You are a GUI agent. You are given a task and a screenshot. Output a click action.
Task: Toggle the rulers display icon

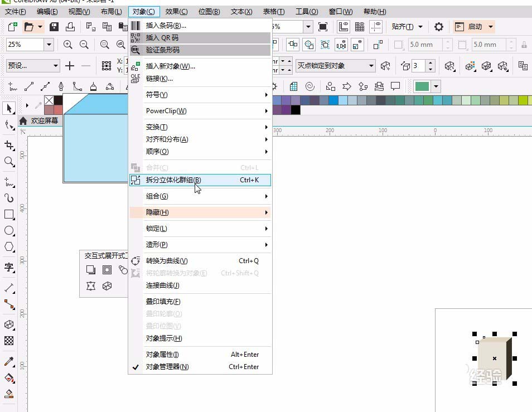(344, 27)
